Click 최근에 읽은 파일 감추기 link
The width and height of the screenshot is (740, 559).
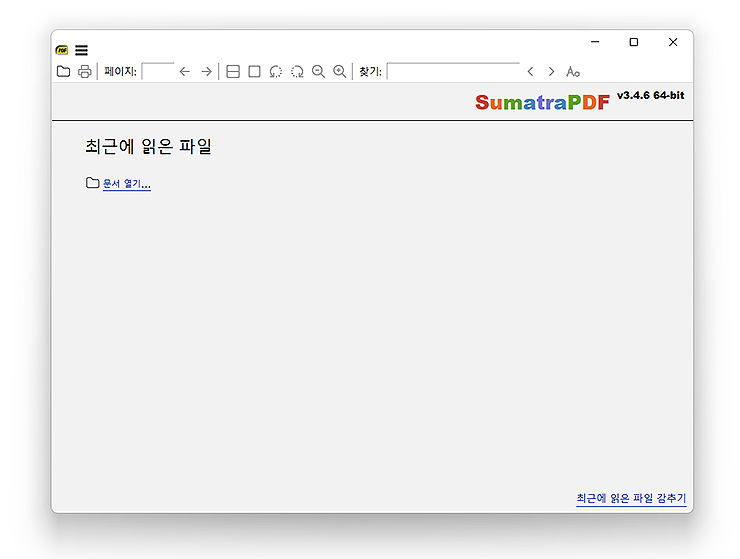(631, 499)
